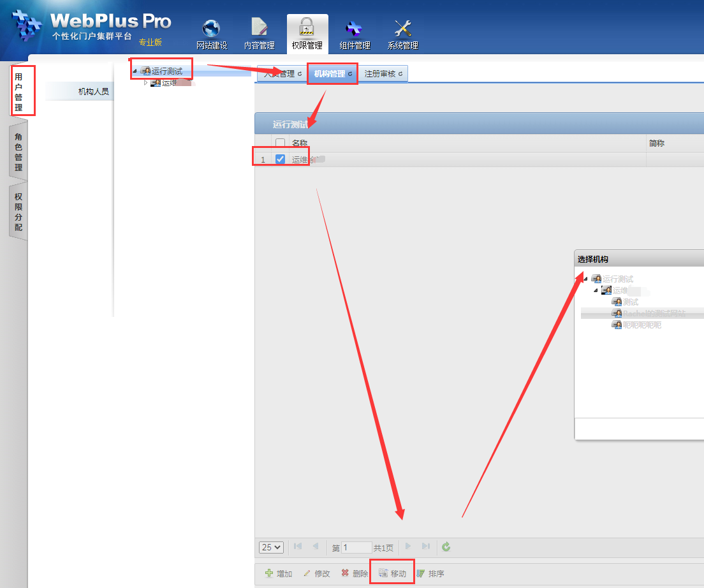Open the 网站建设 globe icon
This screenshot has width=704, height=588.
pyautogui.click(x=211, y=29)
